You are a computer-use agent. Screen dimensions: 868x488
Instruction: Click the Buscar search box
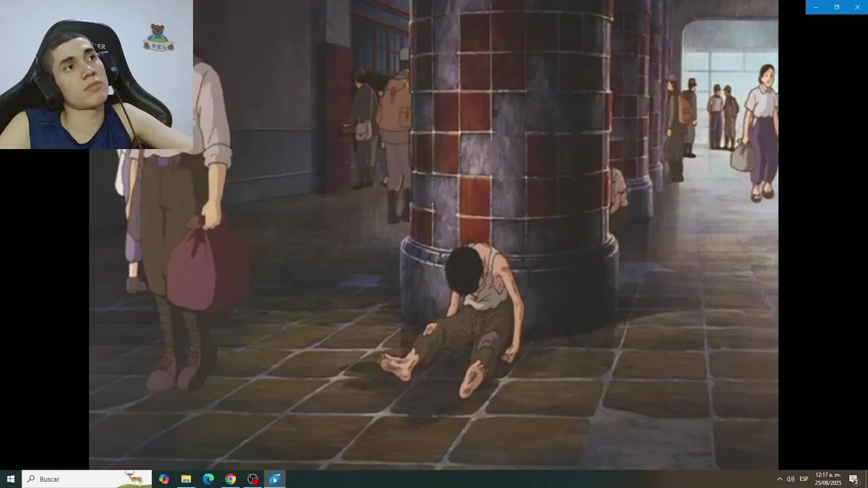(87, 479)
